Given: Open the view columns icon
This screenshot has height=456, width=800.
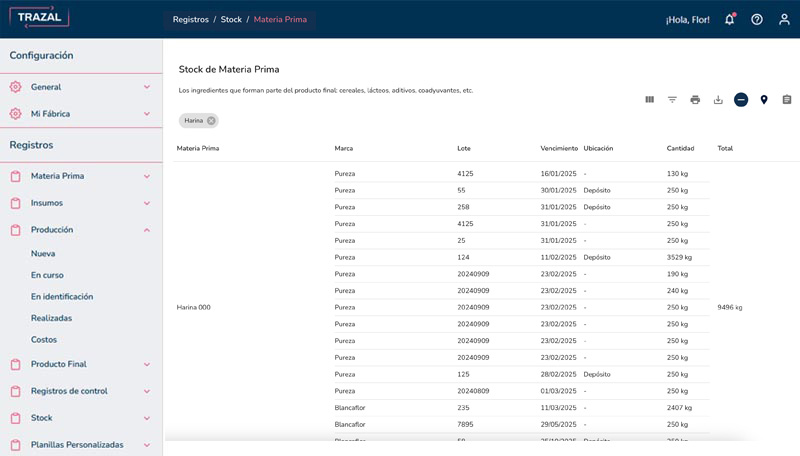Looking at the screenshot, I should coord(649,100).
